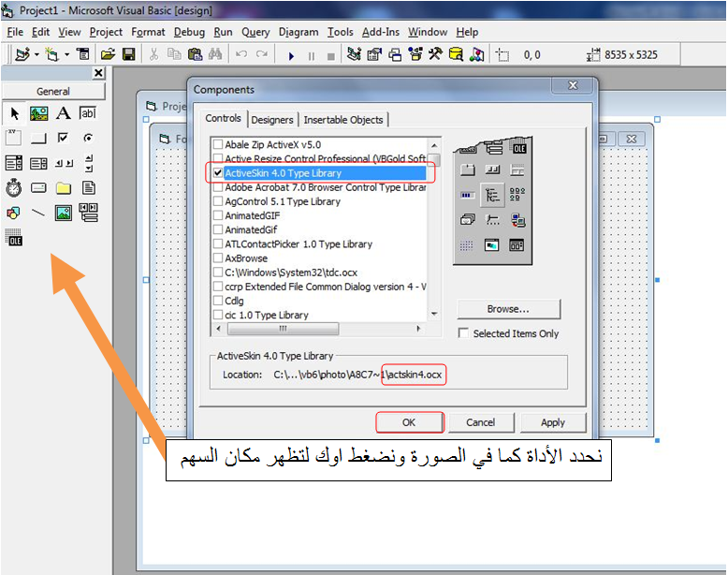The height and width of the screenshot is (575, 728).
Task: Select the horizontal scrollbar control tool
Action: (64, 163)
